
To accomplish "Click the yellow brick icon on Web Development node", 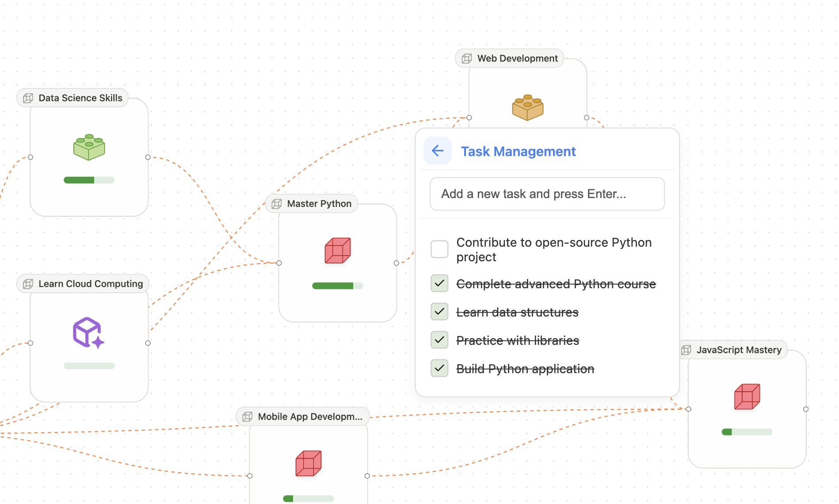I will tap(527, 107).
